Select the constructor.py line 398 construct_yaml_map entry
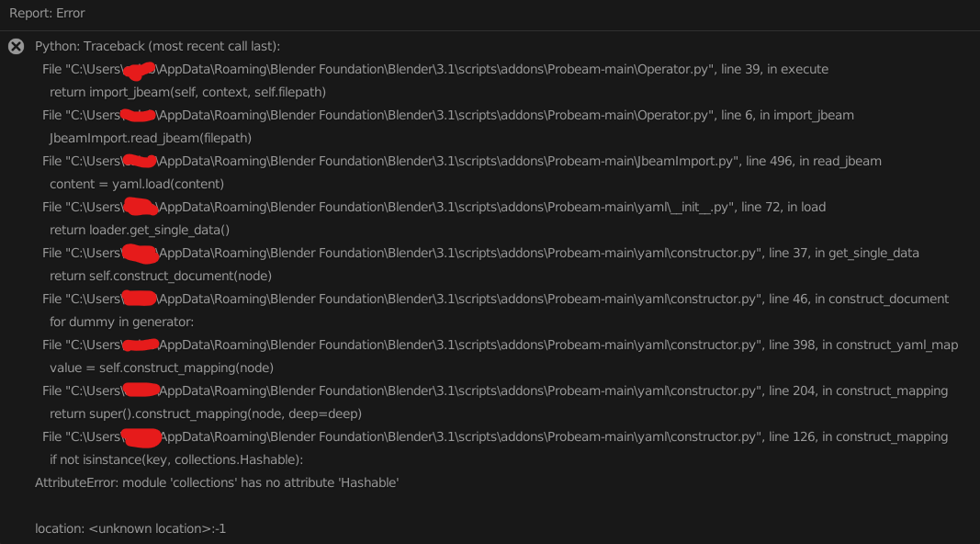Image resolution: width=980 pixels, height=544 pixels. pyautogui.click(x=500, y=345)
